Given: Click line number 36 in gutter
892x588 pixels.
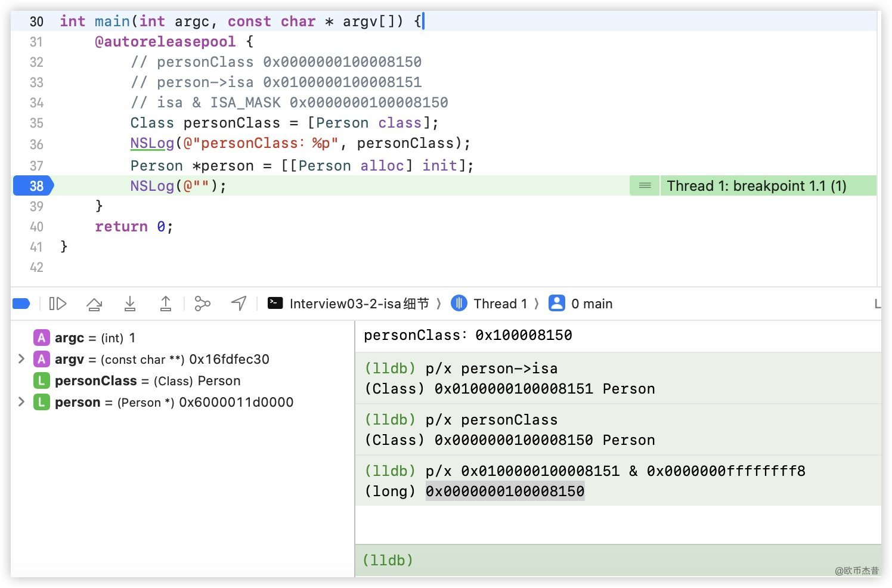Looking at the screenshot, I should click(36, 144).
